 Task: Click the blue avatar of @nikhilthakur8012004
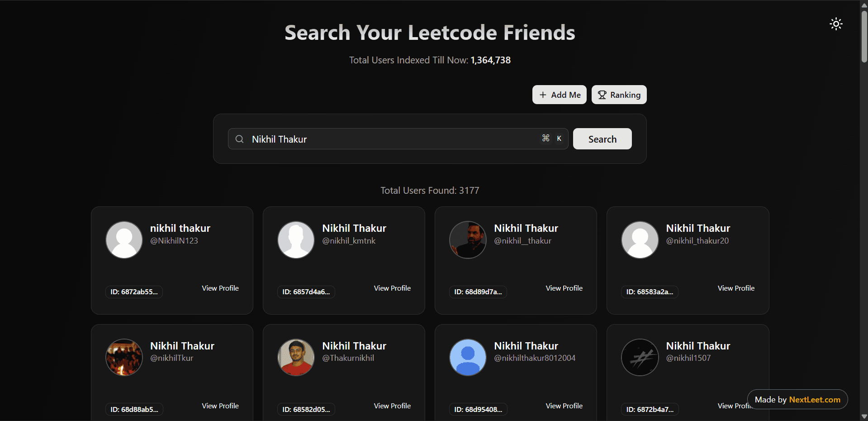click(468, 357)
